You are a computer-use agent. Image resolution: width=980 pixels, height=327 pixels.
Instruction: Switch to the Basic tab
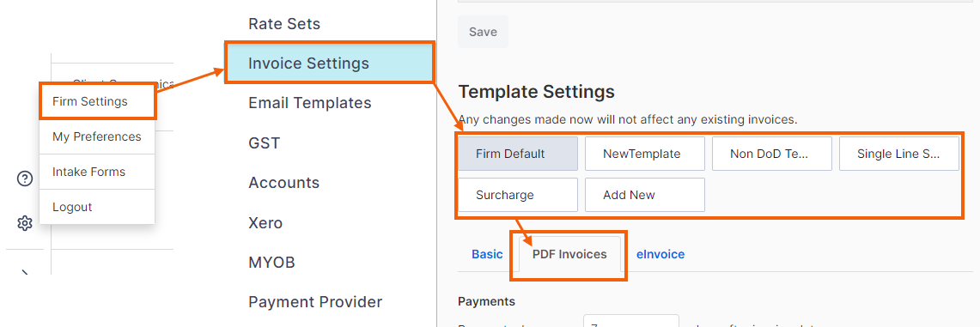pyautogui.click(x=487, y=254)
